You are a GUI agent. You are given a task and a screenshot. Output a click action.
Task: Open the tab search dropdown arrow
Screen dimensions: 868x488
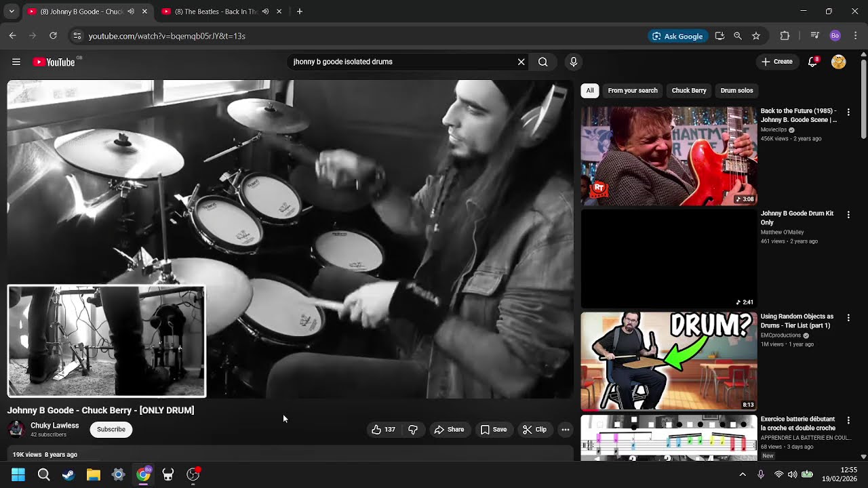pos(12,12)
